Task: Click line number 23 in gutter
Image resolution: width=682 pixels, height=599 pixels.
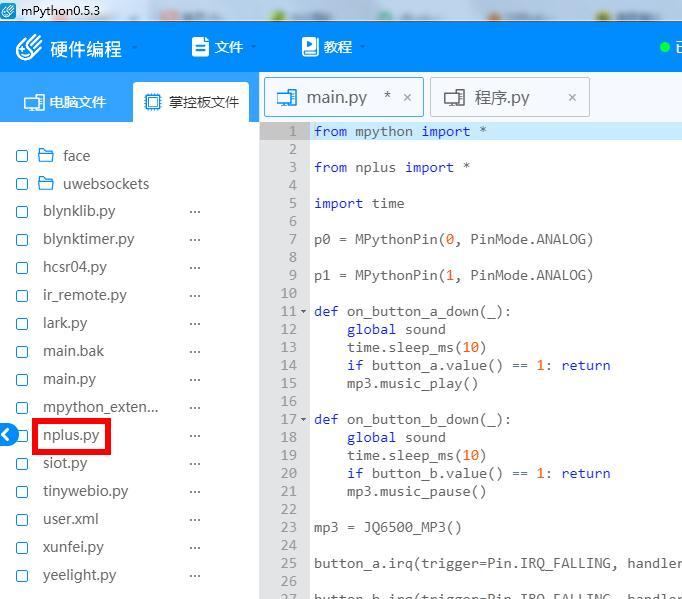Action: (x=289, y=527)
